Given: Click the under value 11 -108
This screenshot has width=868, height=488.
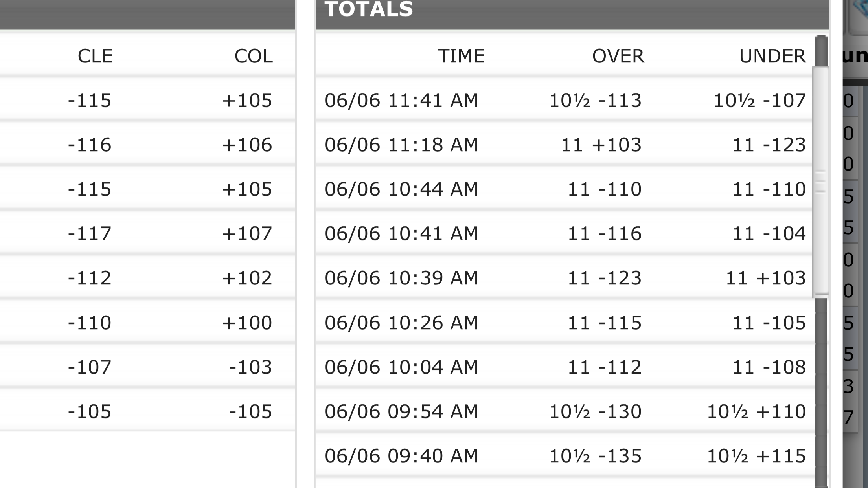Looking at the screenshot, I should coord(769,367).
